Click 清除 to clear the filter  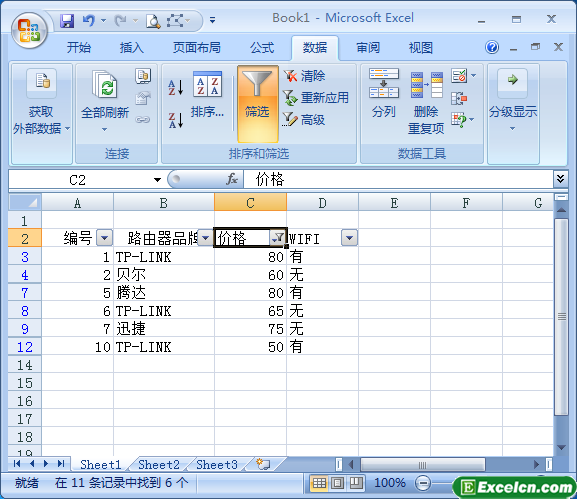[x=304, y=76]
